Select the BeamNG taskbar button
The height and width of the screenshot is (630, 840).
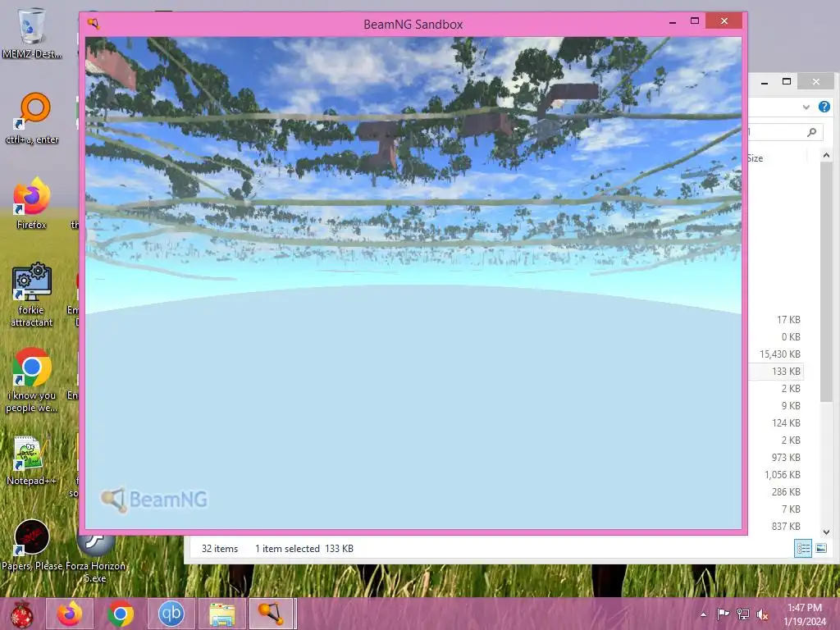click(x=272, y=614)
